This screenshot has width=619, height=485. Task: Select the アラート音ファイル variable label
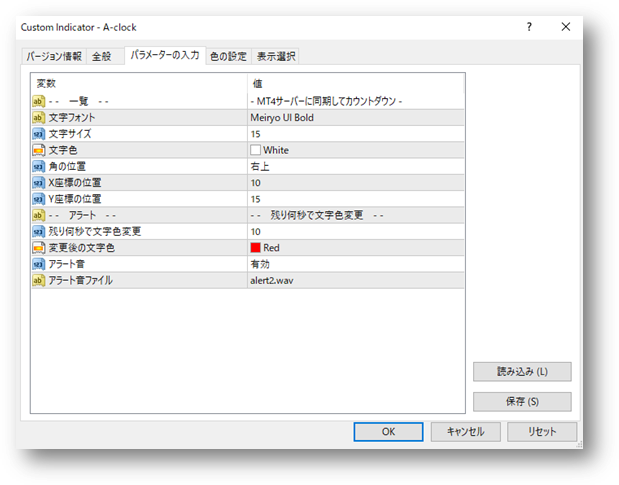point(81,280)
